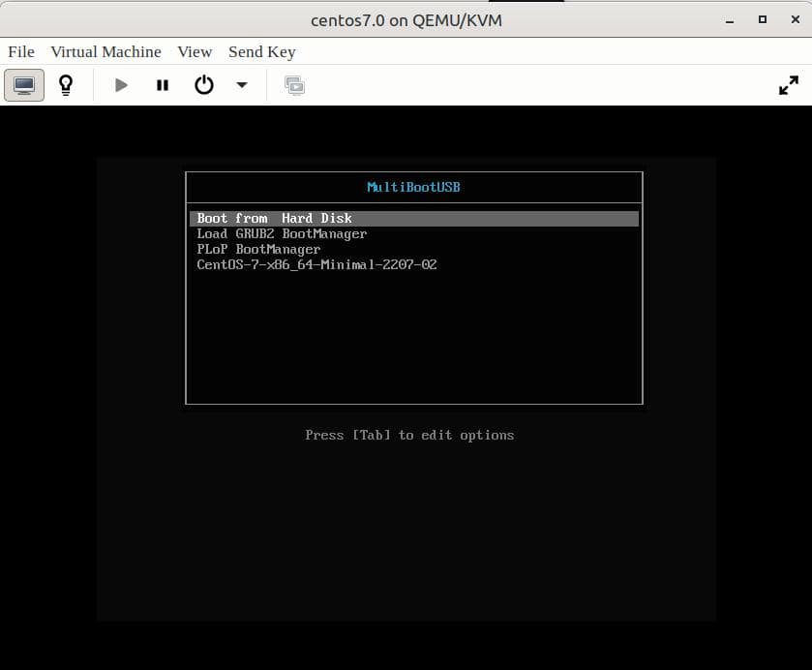
Task: Pause the virtual machine
Action: 163,85
